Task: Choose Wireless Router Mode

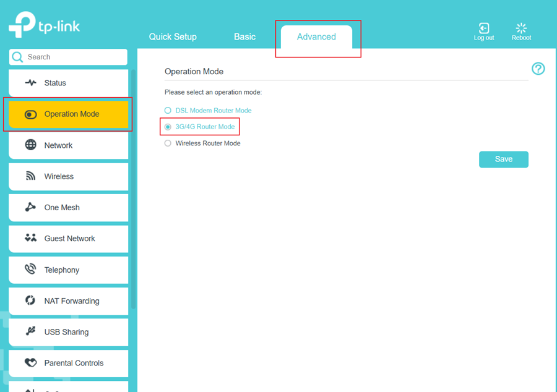Action: pyautogui.click(x=168, y=143)
